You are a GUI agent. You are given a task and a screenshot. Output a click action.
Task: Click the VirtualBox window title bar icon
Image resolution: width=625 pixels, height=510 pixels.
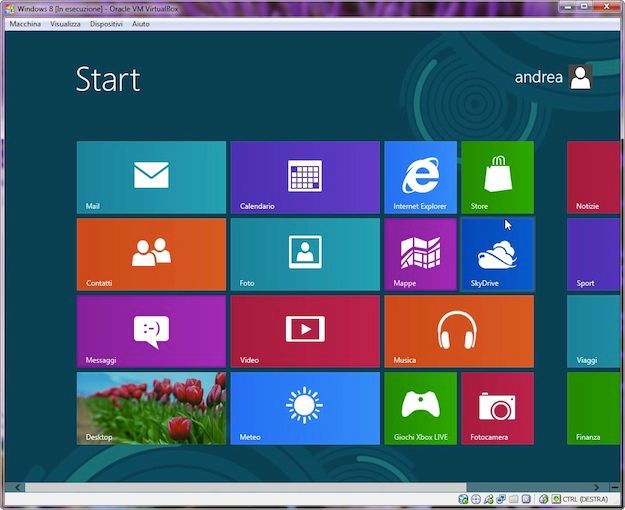(x=9, y=8)
